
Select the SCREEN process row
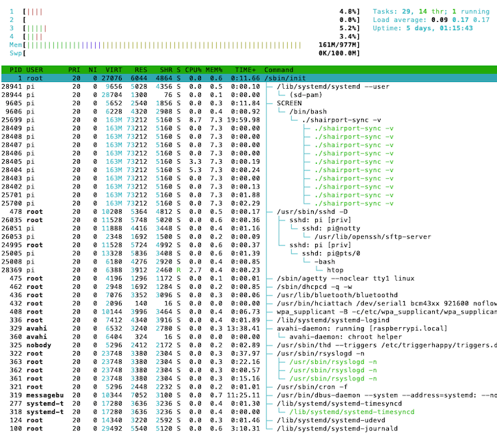point(249,103)
